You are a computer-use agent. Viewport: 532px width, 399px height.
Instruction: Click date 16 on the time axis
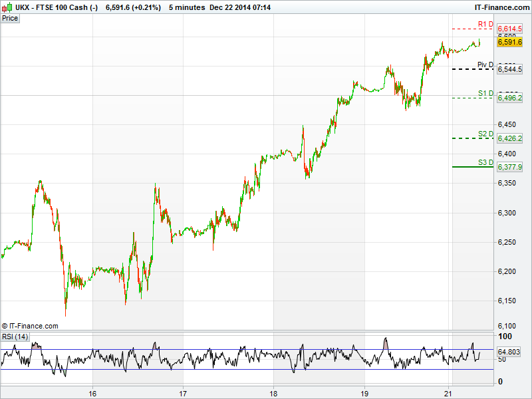click(x=93, y=393)
